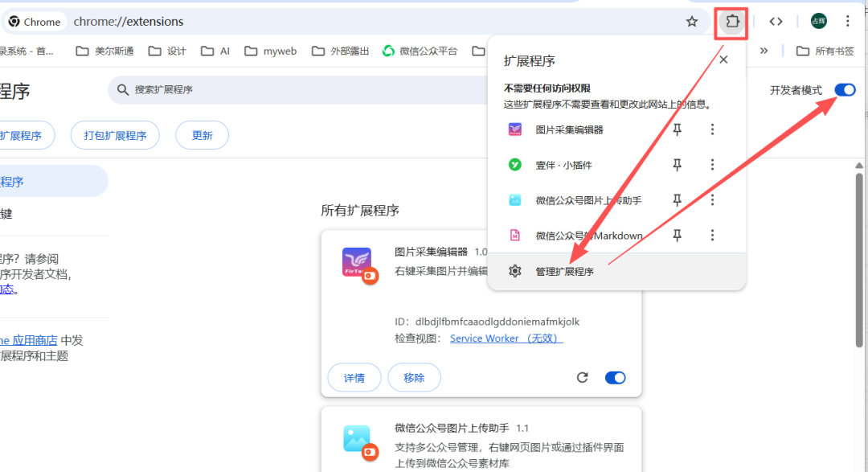The height and width of the screenshot is (472, 868).
Task: Open the Service Worker（无效）link
Action: pos(506,338)
